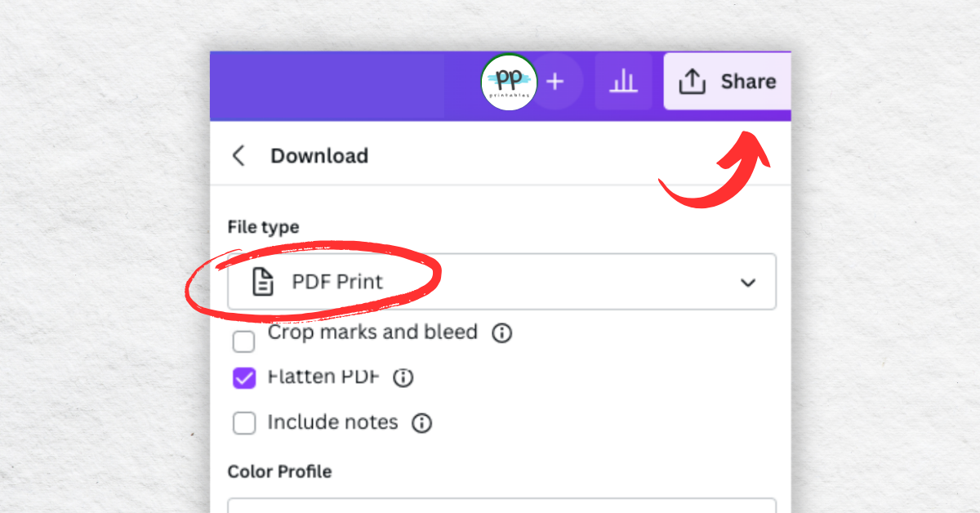Tick the Include notes checkbox

click(x=244, y=423)
